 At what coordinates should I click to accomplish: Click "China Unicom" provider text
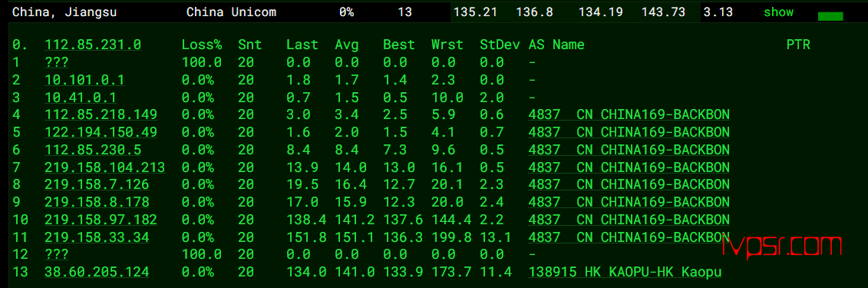pos(232,12)
